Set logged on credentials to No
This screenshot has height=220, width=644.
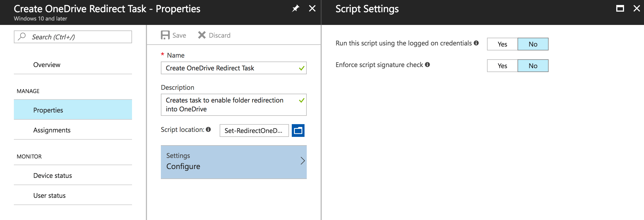pyautogui.click(x=533, y=44)
